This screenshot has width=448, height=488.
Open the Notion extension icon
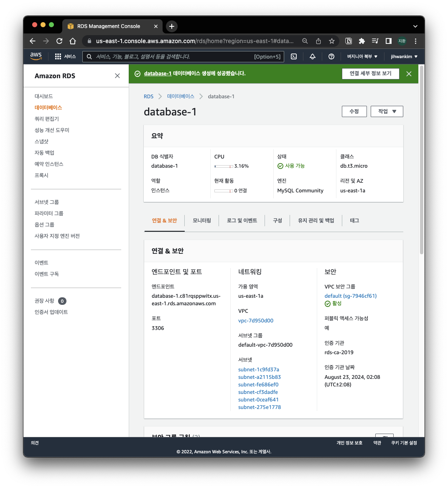pos(349,41)
